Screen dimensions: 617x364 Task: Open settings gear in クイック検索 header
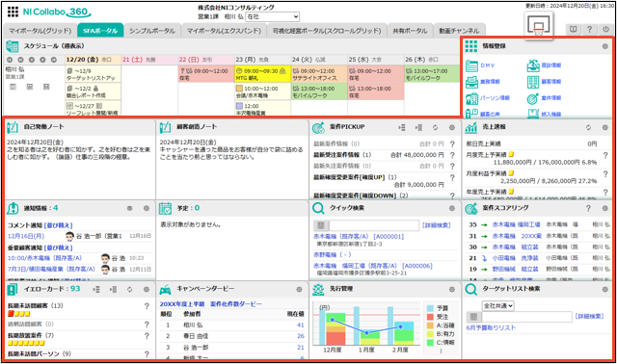pyautogui.click(x=452, y=208)
